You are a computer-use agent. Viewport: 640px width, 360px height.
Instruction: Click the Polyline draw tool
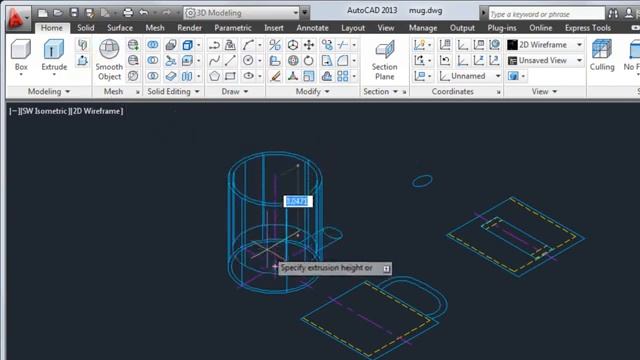click(x=214, y=45)
